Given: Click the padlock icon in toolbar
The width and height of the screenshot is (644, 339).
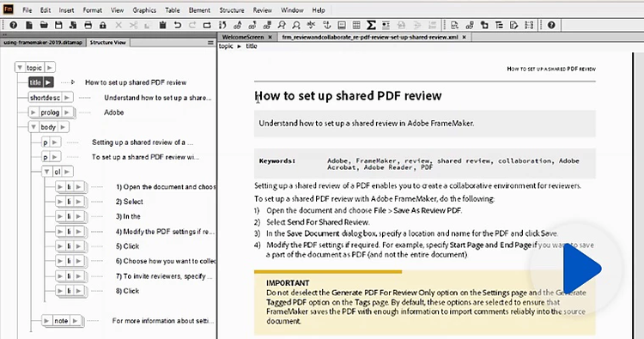Looking at the screenshot, I should 103,26.
